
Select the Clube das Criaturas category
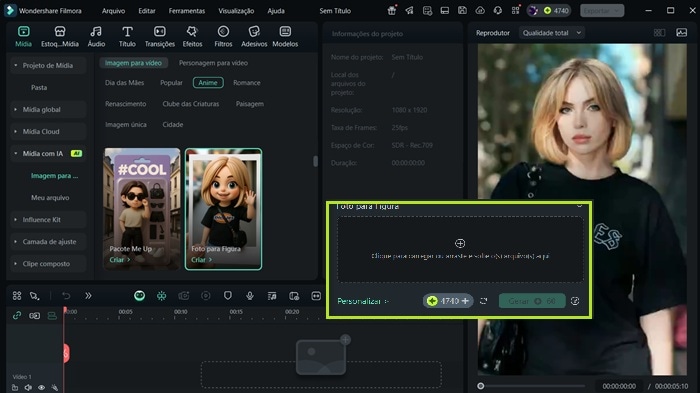point(191,104)
